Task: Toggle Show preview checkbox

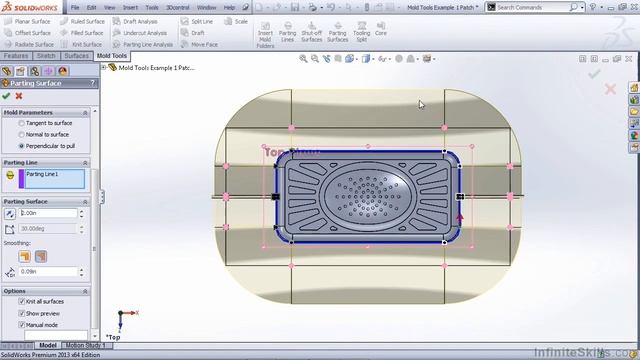Action: (x=22, y=313)
